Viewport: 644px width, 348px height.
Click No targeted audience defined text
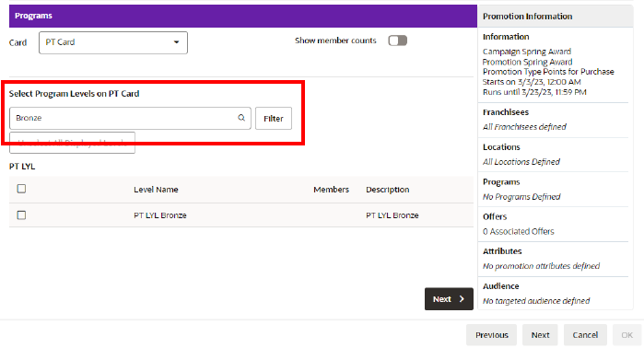[x=536, y=301]
